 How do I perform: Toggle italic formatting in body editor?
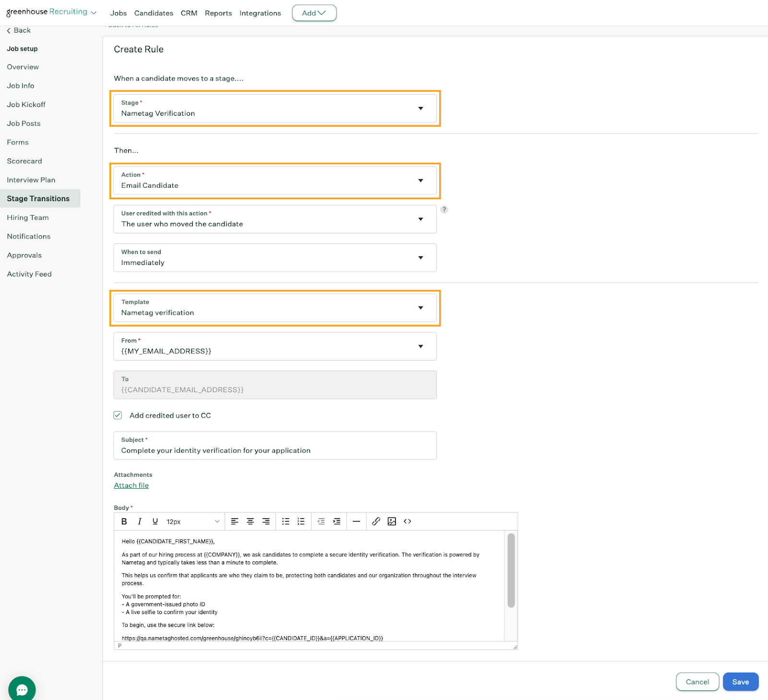point(140,521)
